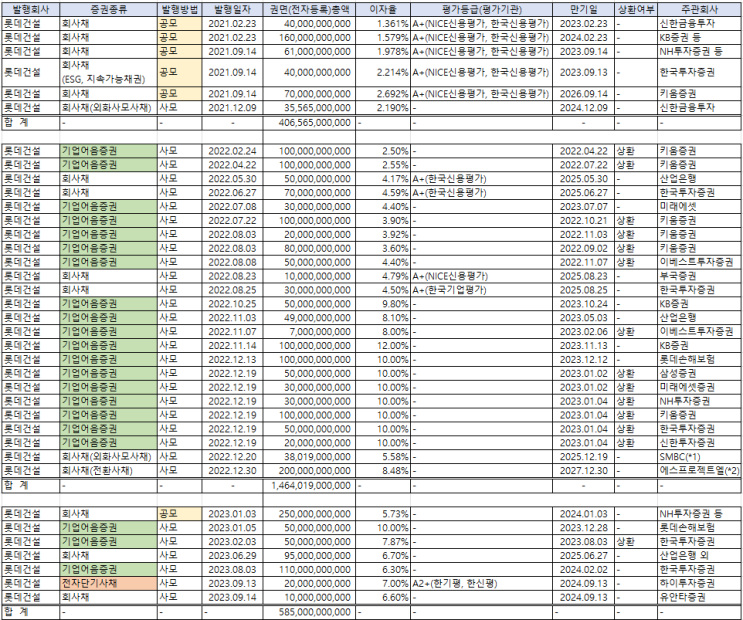Click the 발행회사 column header
Viewport: 743px width, 620px height.
click(30, 9)
